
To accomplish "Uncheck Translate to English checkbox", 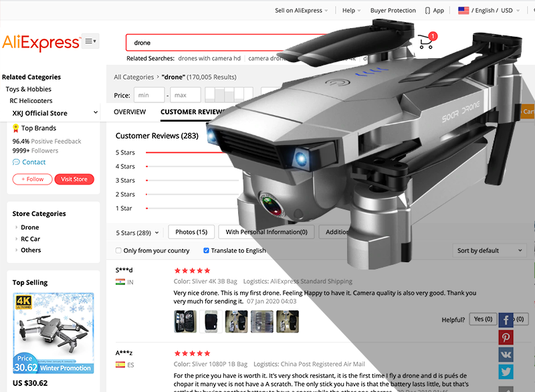I will pos(206,250).
